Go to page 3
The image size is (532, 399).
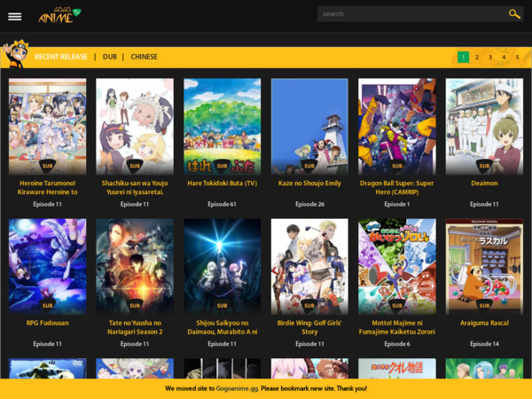click(x=490, y=57)
